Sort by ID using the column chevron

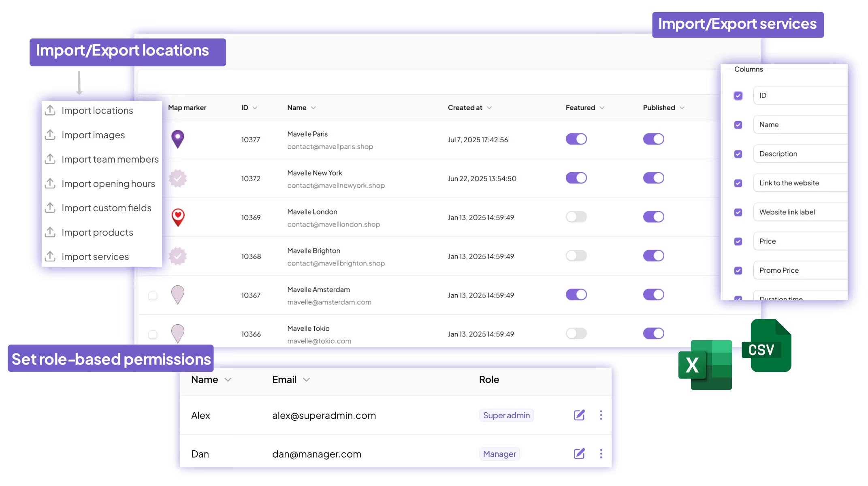255,108
